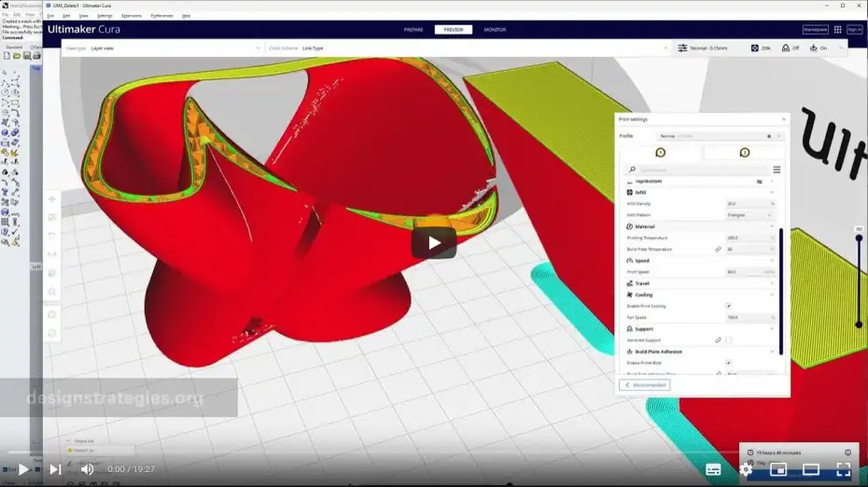Collapse the Build Plate Adhesion section
This screenshot has height=487, width=868.
tap(772, 352)
